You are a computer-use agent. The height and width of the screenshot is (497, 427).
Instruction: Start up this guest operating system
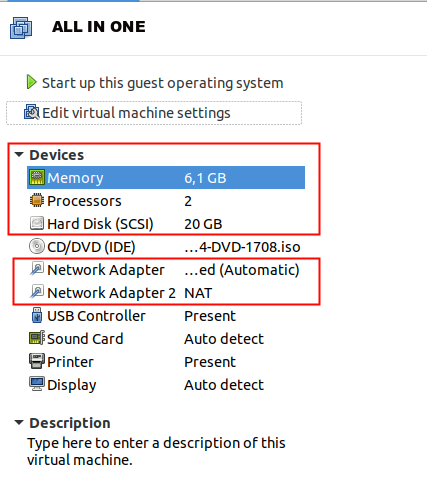[x=155, y=83]
